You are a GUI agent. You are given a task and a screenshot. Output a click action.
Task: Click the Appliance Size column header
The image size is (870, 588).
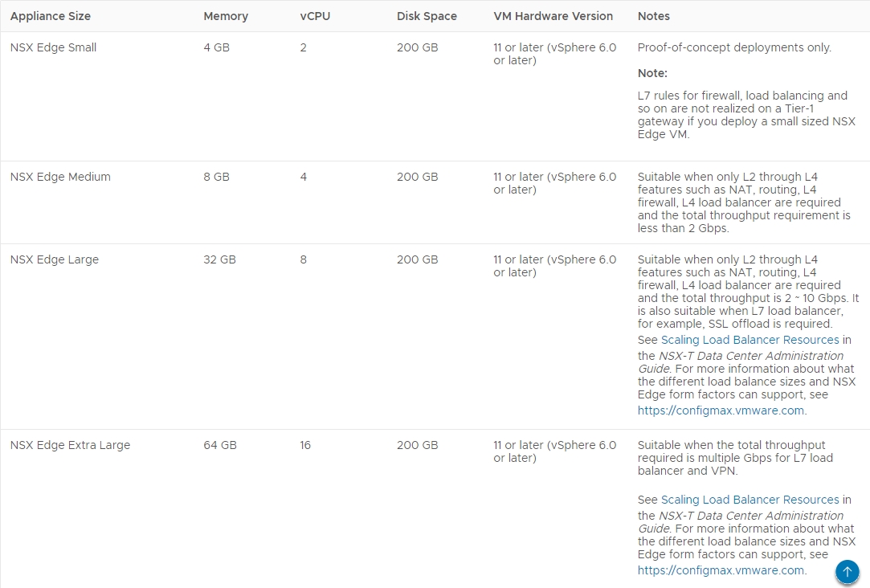51,16
